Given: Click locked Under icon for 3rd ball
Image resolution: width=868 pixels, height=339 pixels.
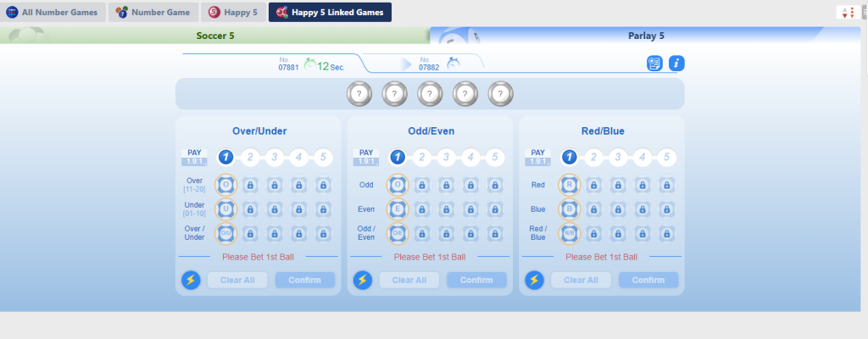Looking at the screenshot, I should (x=275, y=208).
